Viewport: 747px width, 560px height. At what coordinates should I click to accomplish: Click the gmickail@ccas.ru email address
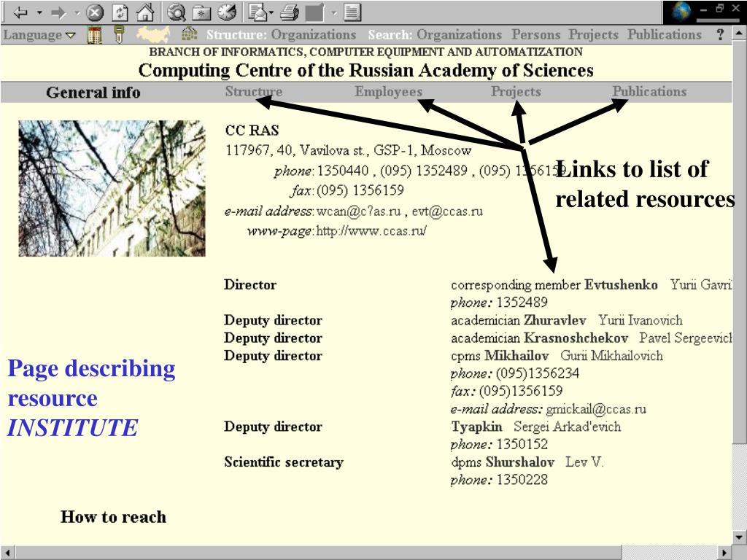(x=596, y=409)
